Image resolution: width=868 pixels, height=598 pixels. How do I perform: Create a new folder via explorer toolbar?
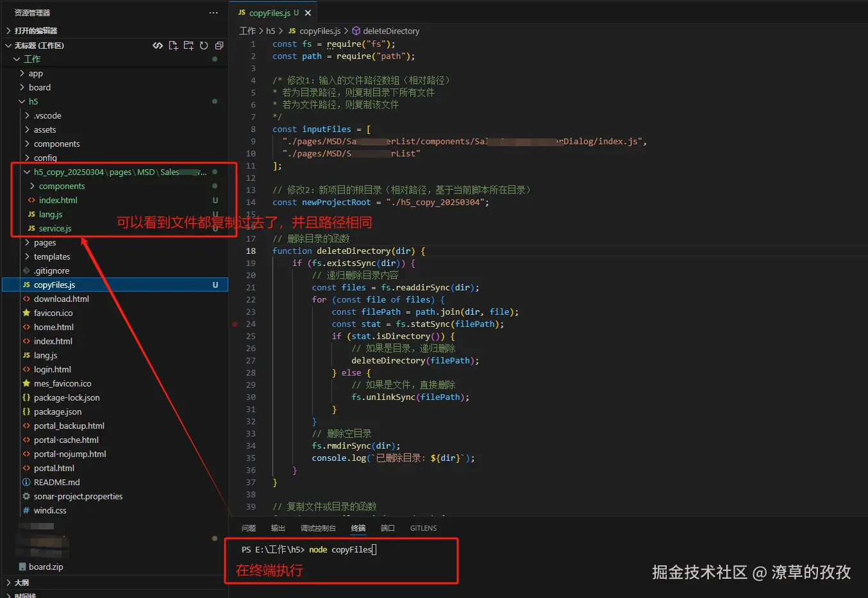(x=188, y=46)
